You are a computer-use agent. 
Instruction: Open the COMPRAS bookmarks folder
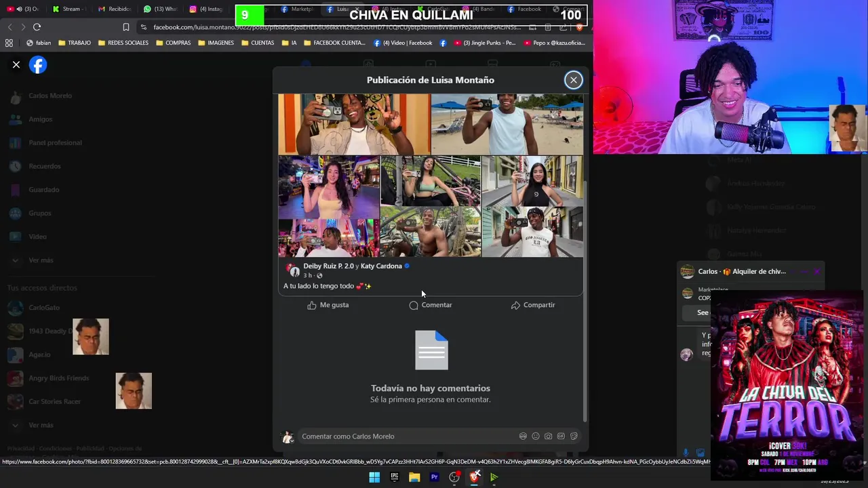click(174, 43)
